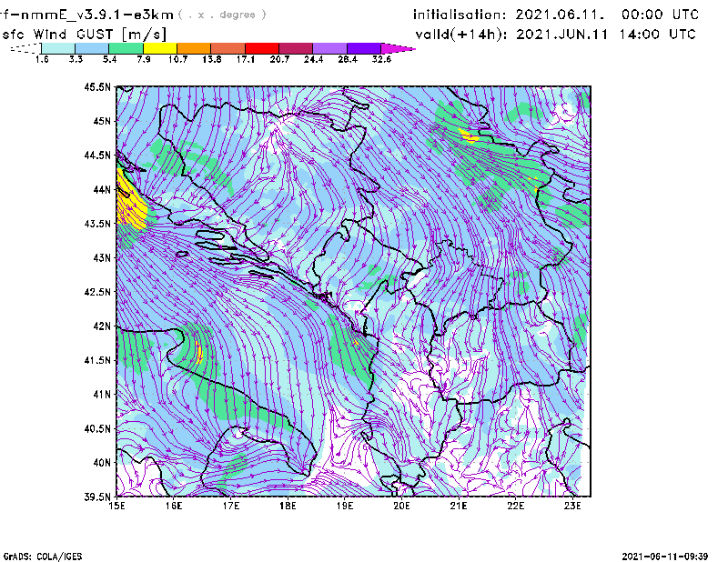Click the '45N' latitude label
Image resolution: width=728 pixels, height=562 pixels.
(102, 121)
